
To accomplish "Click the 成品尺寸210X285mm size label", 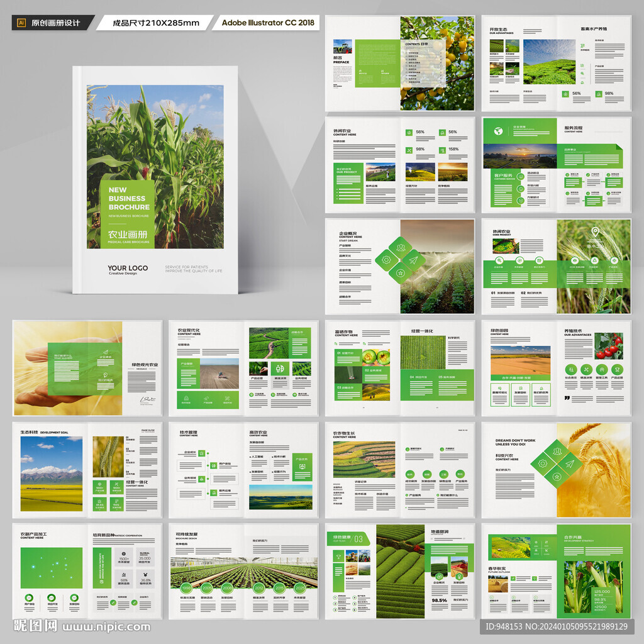I will (x=156, y=23).
